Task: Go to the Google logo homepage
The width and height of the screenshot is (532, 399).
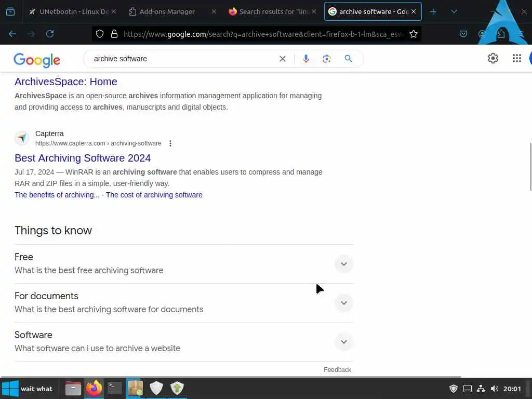Action: (x=37, y=60)
